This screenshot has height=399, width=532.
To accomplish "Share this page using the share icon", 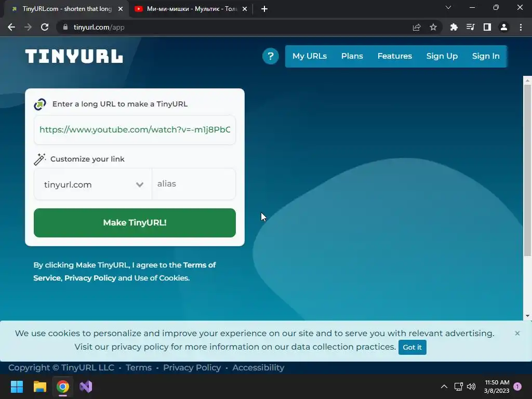I will (417, 27).
